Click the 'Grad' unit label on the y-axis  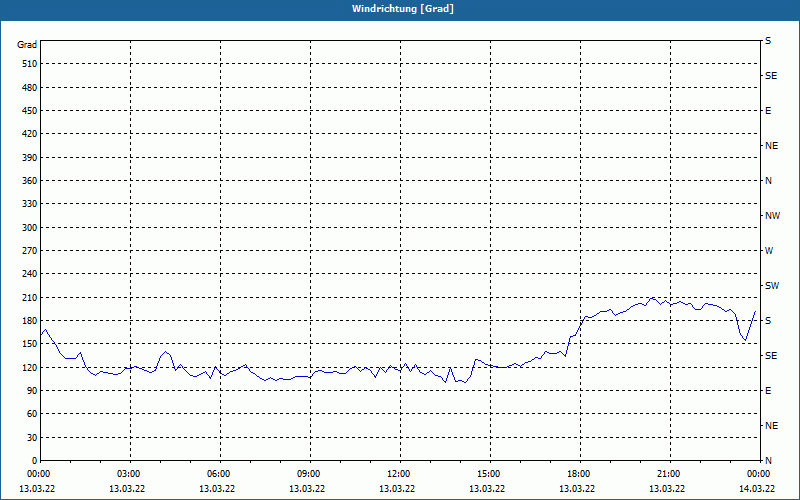coord(27,45)
